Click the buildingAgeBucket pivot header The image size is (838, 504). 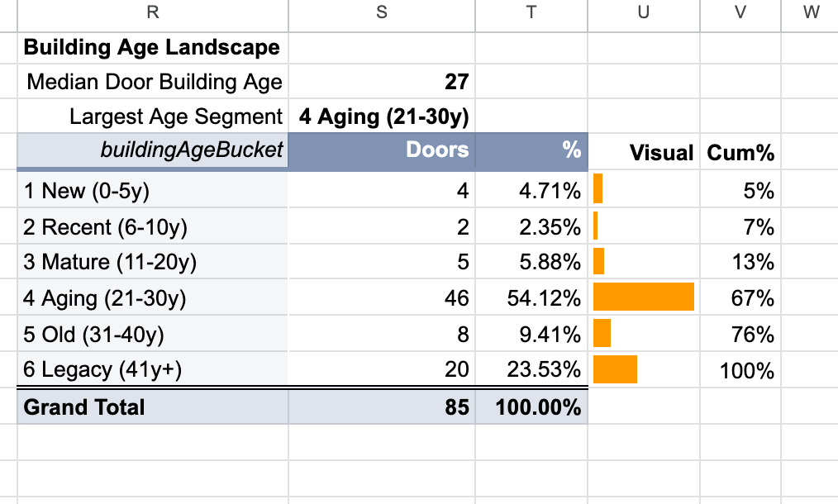coord(153,150)
